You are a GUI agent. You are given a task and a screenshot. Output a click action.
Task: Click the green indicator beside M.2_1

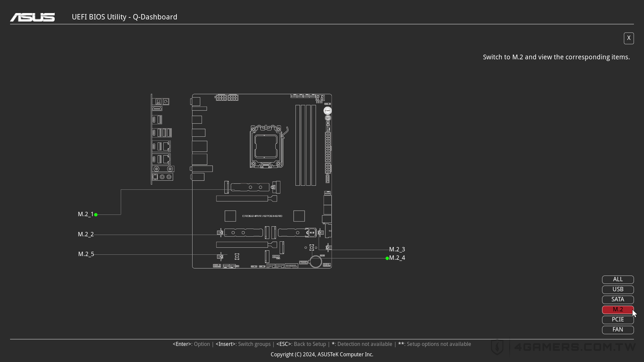point(96,215)
